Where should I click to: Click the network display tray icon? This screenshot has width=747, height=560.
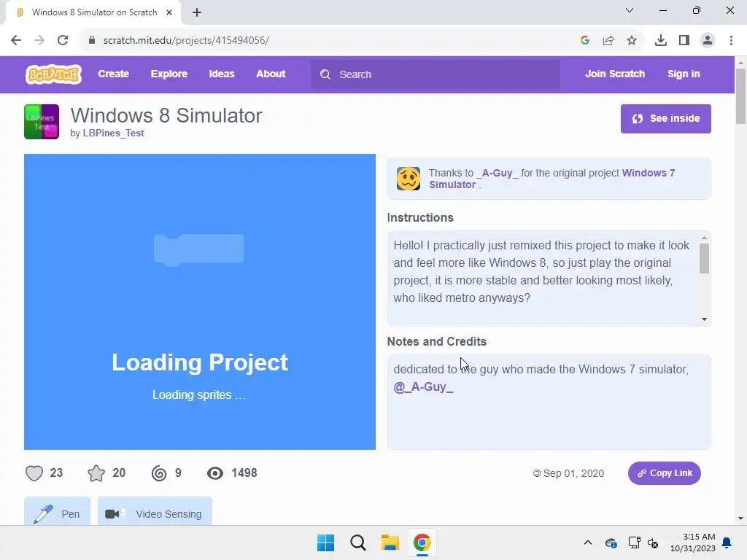(634, 542)
